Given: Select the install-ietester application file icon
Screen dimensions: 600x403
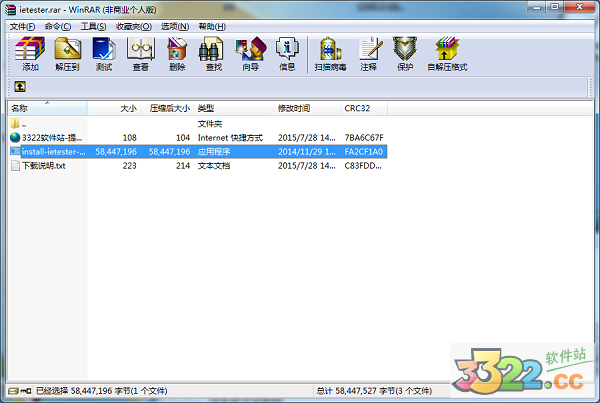Looking at the screenshot, I should click(15, 151).
